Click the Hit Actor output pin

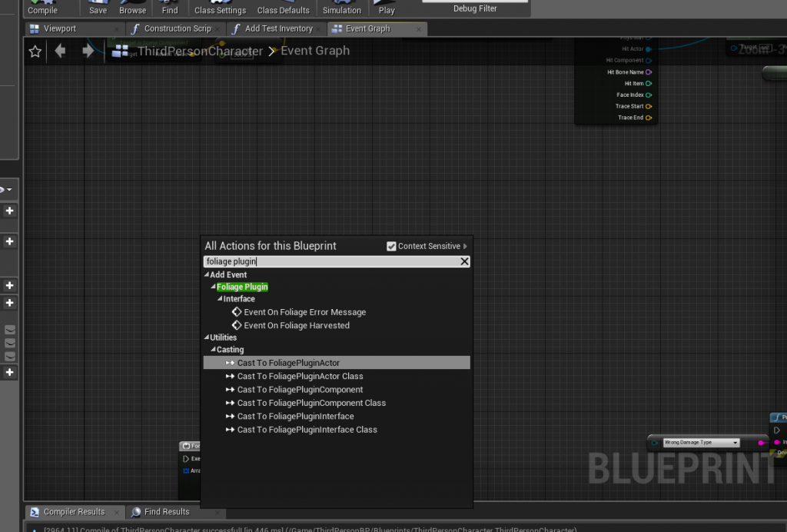(649, 49)
